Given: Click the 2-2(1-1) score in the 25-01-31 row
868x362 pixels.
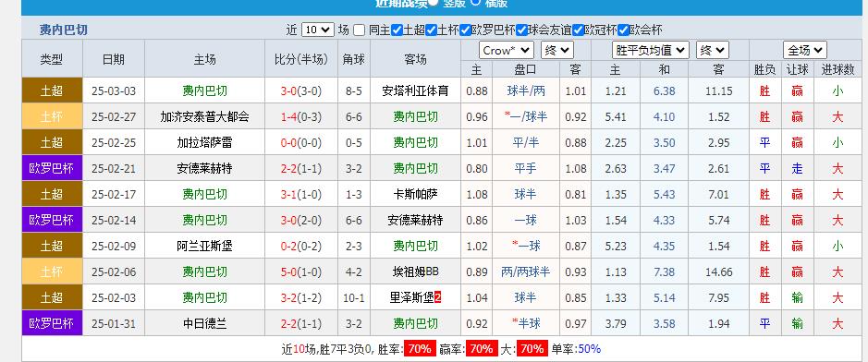Looking at the screenshot, I should pos(301,324).
